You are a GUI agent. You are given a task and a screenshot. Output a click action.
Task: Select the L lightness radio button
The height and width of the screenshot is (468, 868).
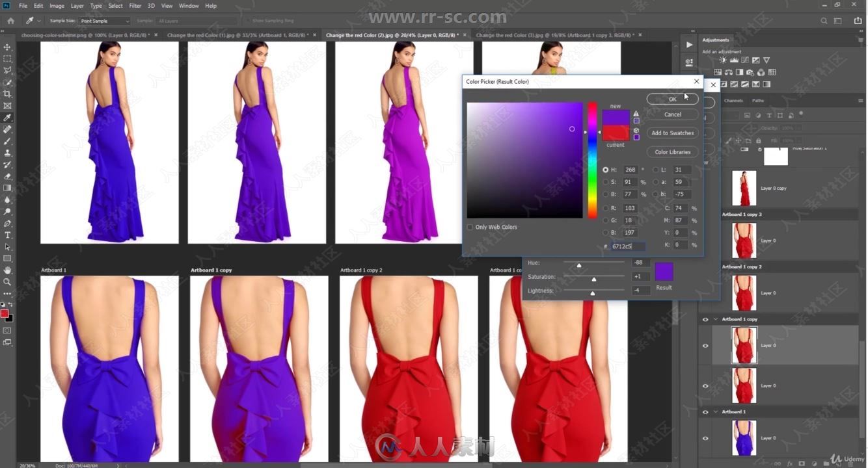click(x=655, y=170)
